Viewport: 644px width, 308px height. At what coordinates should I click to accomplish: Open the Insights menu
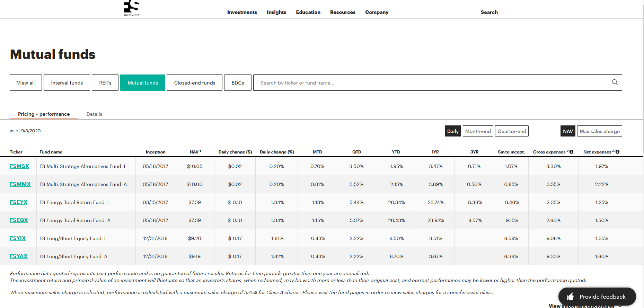point(276,12)
